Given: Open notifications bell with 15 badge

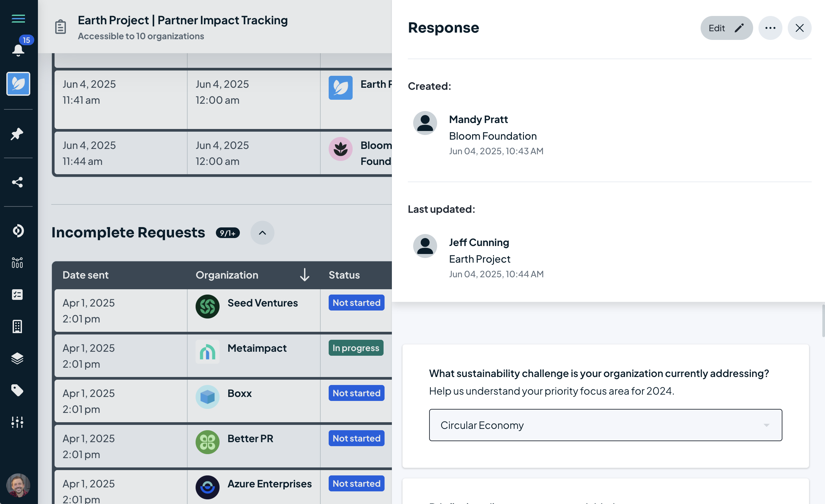Looking at the screenshot, I should click(x=18, y=50).
